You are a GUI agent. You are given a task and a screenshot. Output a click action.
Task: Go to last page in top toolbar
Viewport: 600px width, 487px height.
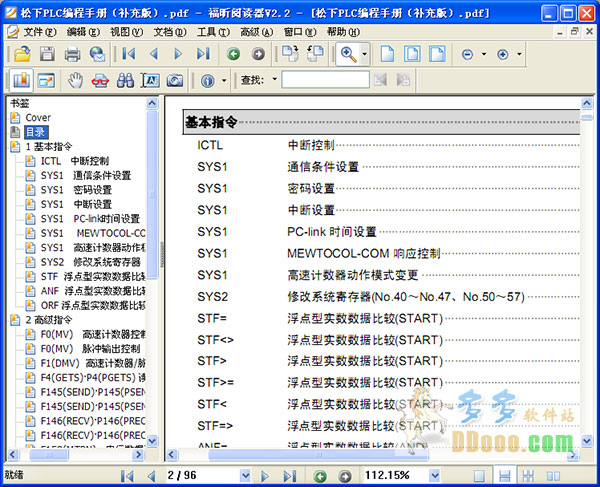point(203,54)
